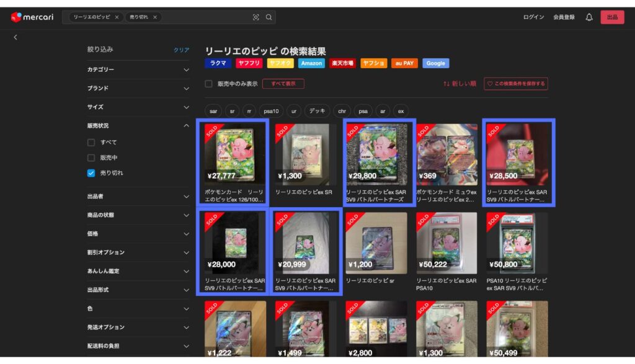Viewport: 635px width, 364px height.
Task: Open the ラクマ site badge
Action: (x=218, y=63)
